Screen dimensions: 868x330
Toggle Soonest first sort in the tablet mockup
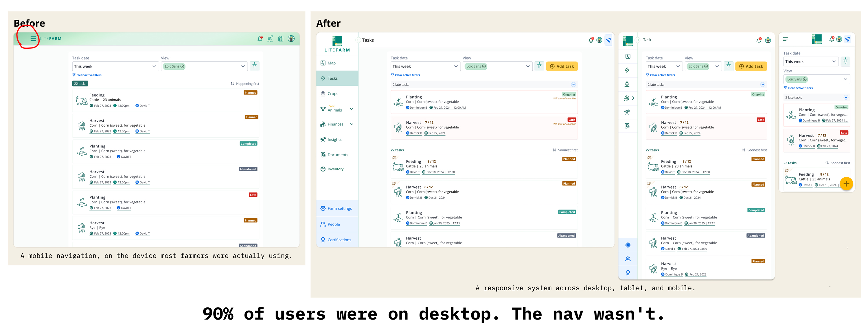pos(754,150)
